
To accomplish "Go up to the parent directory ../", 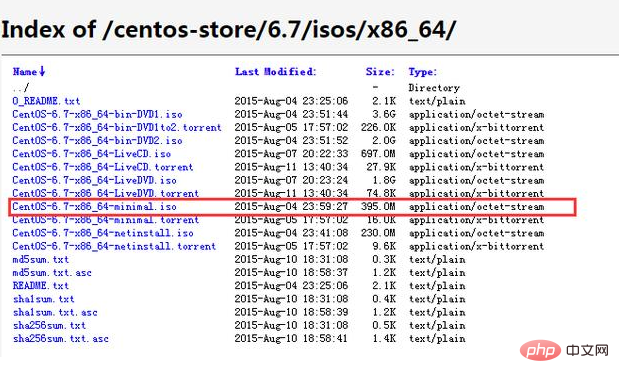I will pos(21,88).
